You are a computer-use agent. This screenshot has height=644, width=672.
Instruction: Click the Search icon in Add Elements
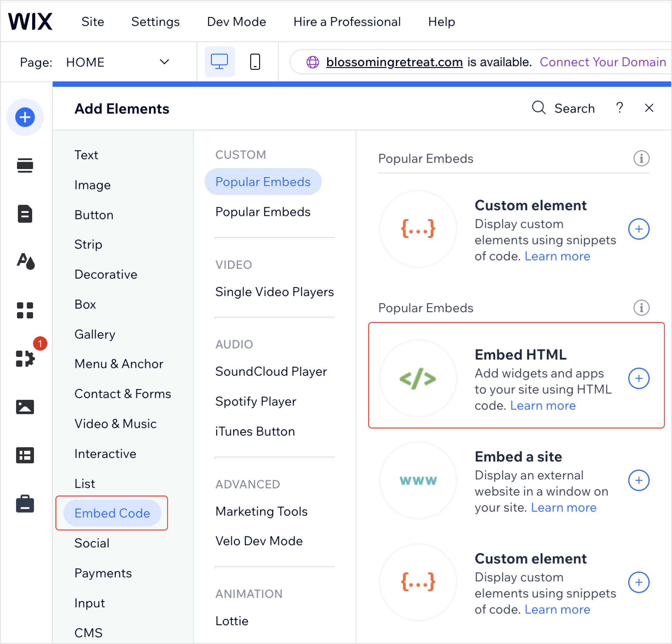[538, 109]
